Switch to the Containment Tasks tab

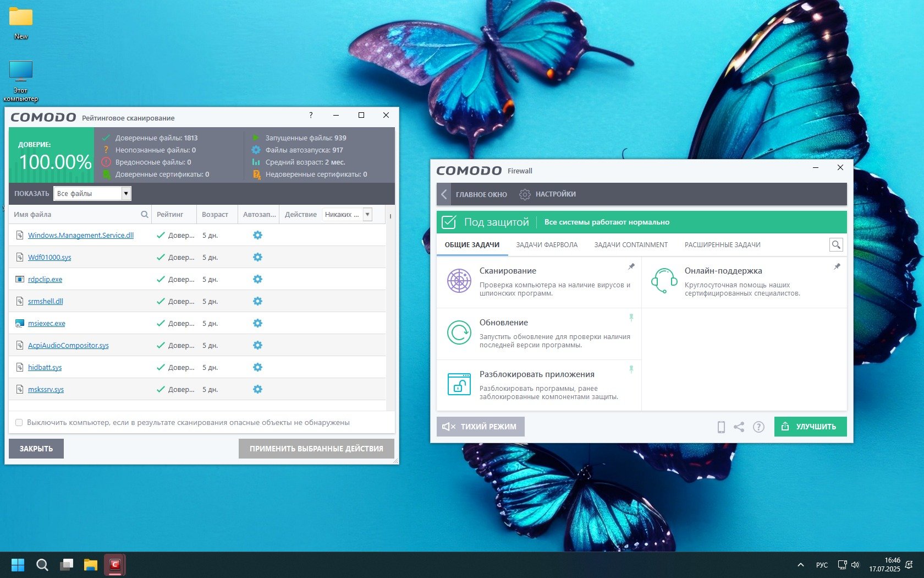(x=630, y=245)
